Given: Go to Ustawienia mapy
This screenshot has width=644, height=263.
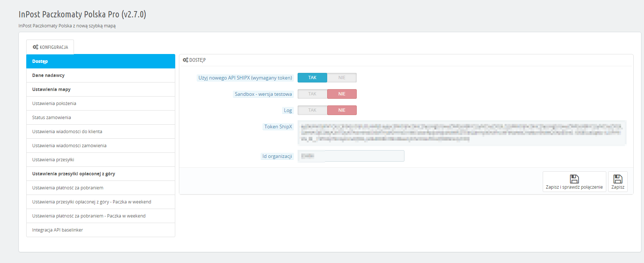Looking at the screenshot, I should point(101,90).
